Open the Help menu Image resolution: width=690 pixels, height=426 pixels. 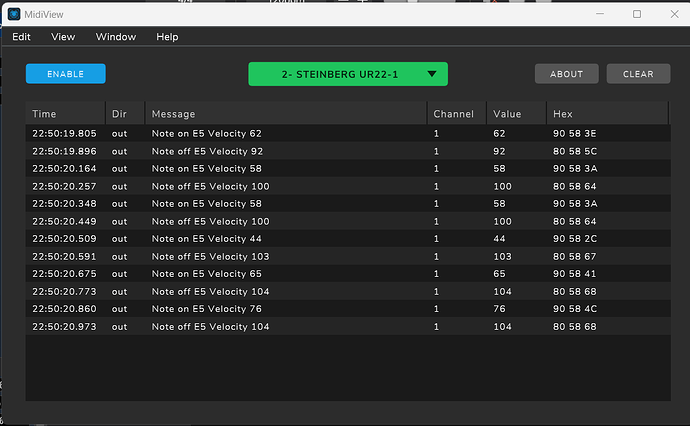(167, 37)
